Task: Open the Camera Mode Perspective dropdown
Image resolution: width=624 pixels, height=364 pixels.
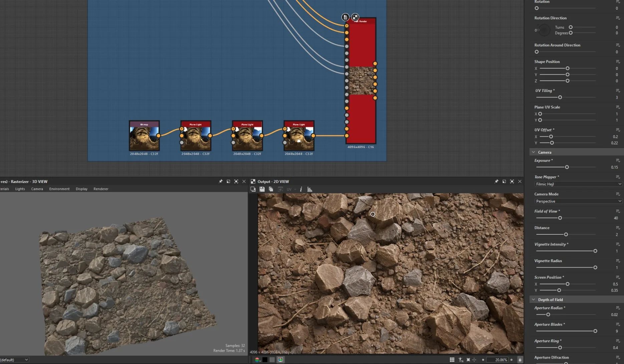Action: click(578, 201)
